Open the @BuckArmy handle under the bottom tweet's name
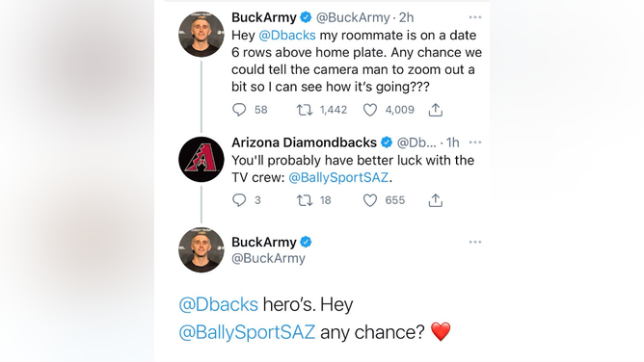 click(268, 258)
